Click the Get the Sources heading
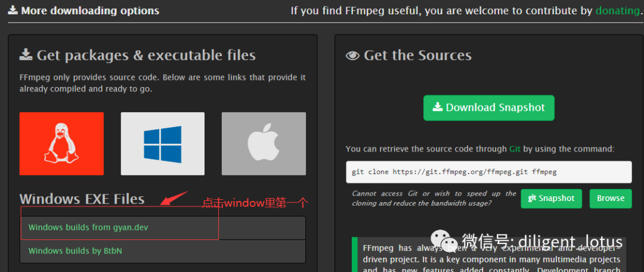The height and width of the screenshot is (272, 644). tap(417, 55)
